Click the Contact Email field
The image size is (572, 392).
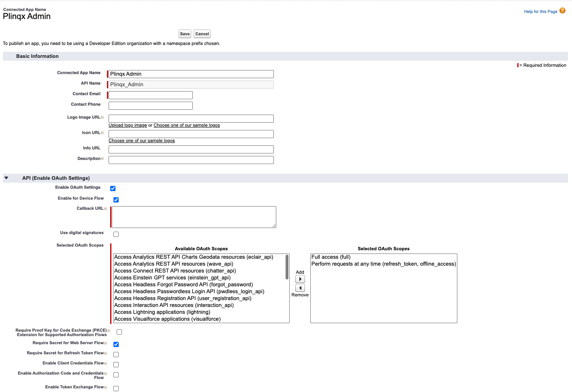[151, 95]
